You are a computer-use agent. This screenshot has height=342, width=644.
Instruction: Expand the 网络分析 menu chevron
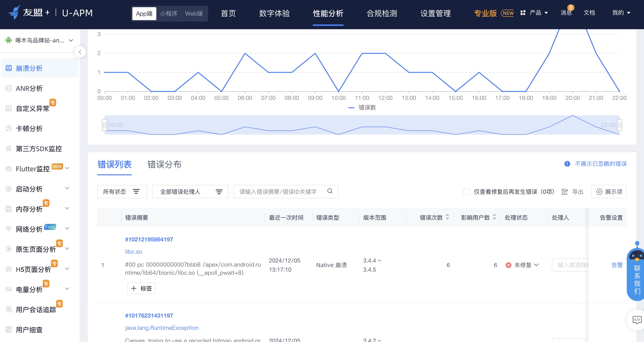tap(67, 228)
